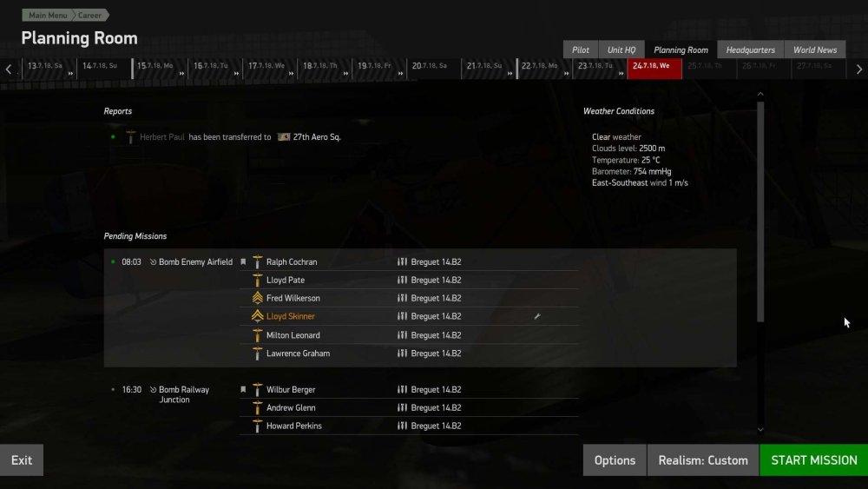868x489 pixels.
Task: Click the bomb mission icon next to Bomb Railway Junction
Action: [x=154, y=390]
